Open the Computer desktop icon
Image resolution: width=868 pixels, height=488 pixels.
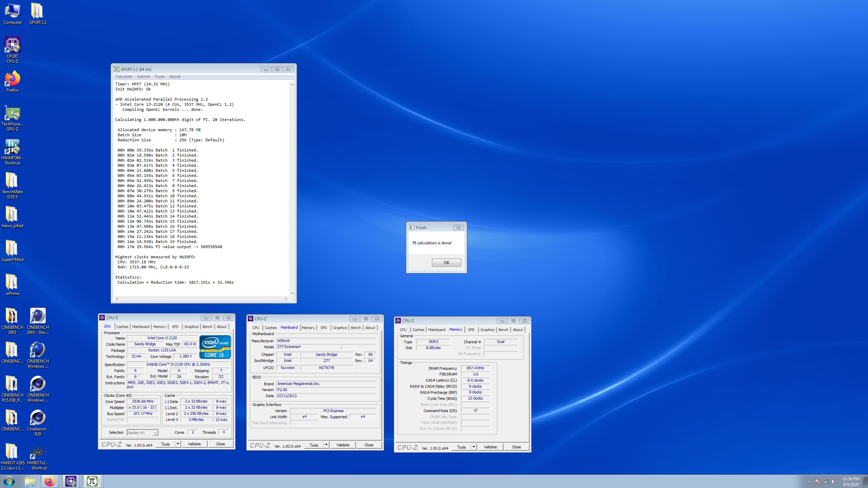point(13,14)
